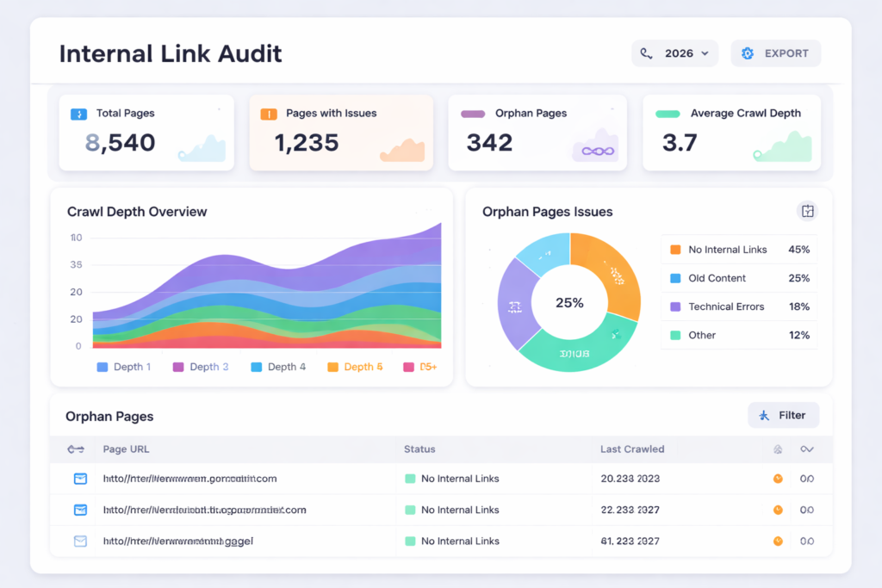This screenshot has height=588, width=882.
Task: Toggle the orange status dot on the first row
Action: point(778,479)
